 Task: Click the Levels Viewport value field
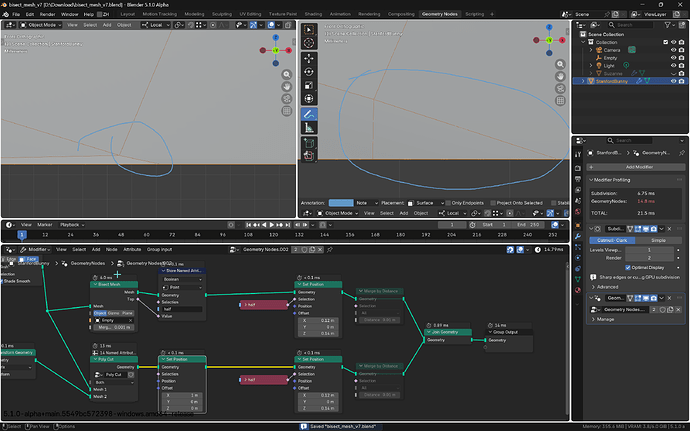[649, 250]
